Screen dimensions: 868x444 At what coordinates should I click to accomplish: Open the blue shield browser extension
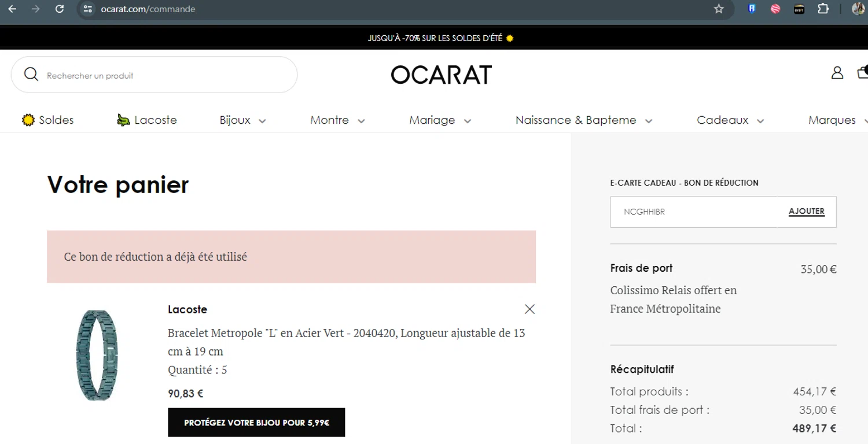coord(752,9)
